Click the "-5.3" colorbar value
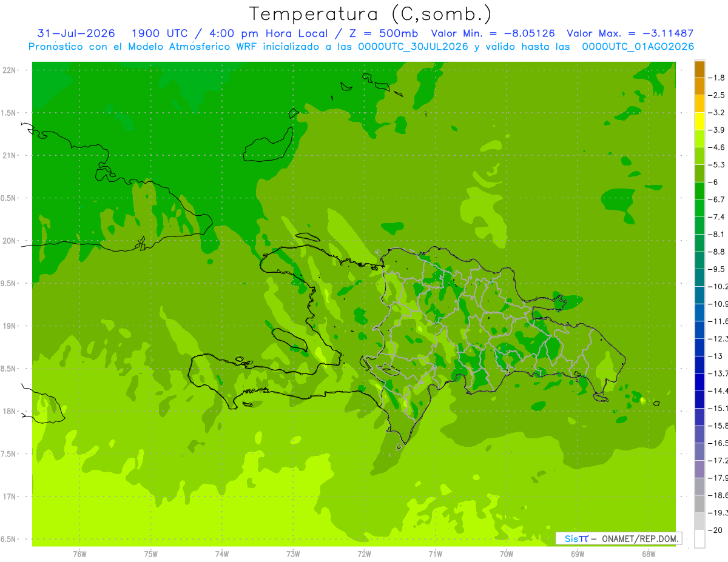 pyautogui.click(x=717, y=164)
